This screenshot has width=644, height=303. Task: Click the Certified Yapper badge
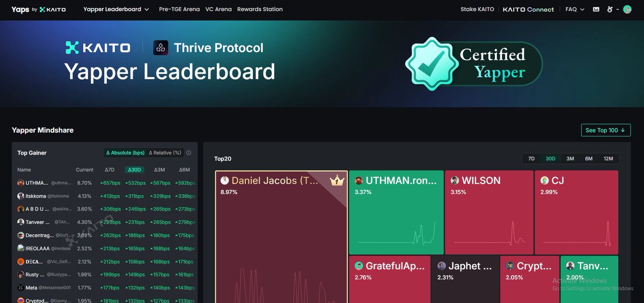[473, 63]
